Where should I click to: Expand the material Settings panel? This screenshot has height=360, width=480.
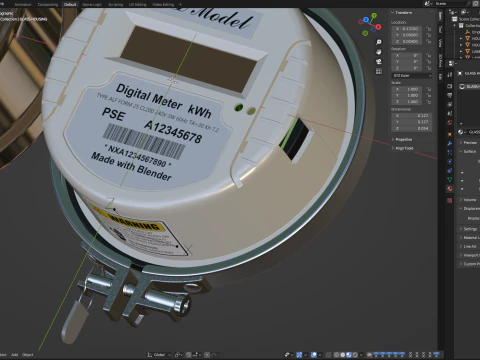tap(469, 229)
